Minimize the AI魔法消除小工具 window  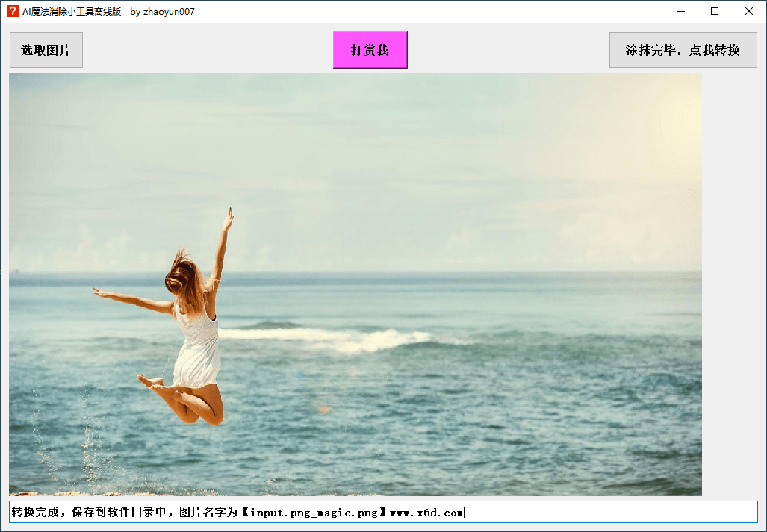tap(680, 11)
